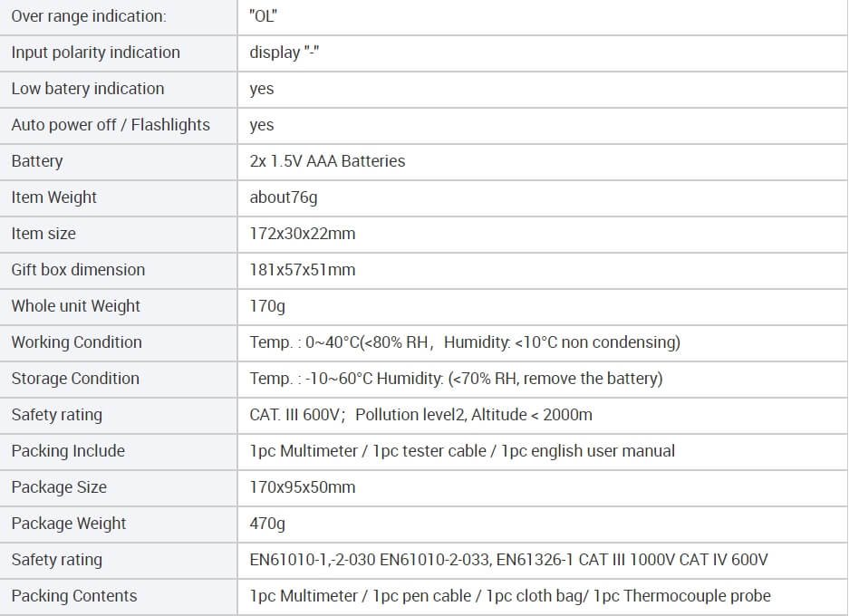Select the "2x 1.5V AAA Batteries" value
The width and height of the screenshot is (849, 616).
pos(328,161)
